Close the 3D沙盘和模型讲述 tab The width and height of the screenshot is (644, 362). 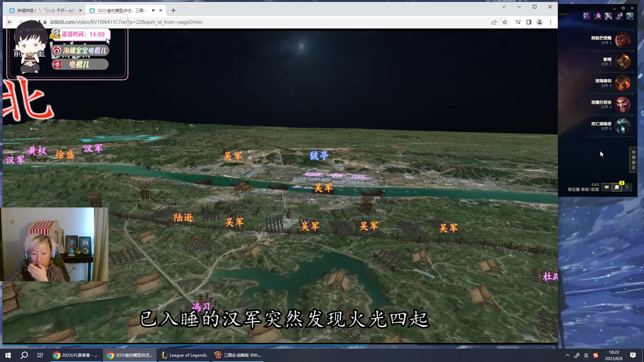(161, 10)
